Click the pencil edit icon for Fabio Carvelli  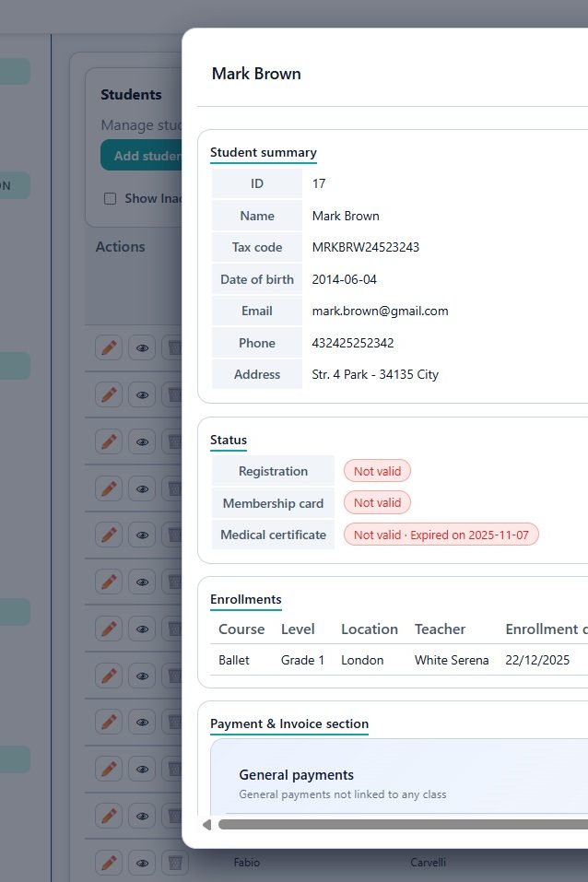(109, 863)
